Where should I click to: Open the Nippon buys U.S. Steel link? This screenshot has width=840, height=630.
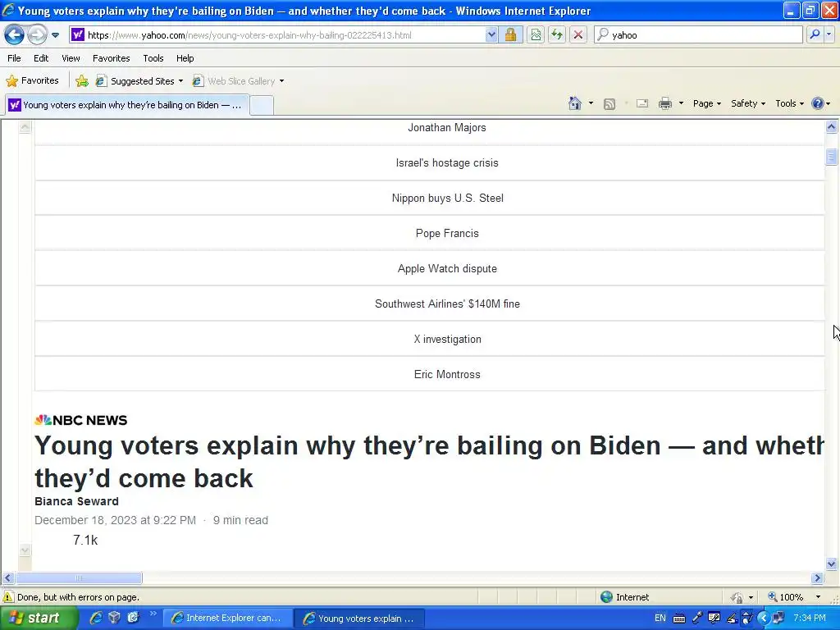tap(447, 199)
